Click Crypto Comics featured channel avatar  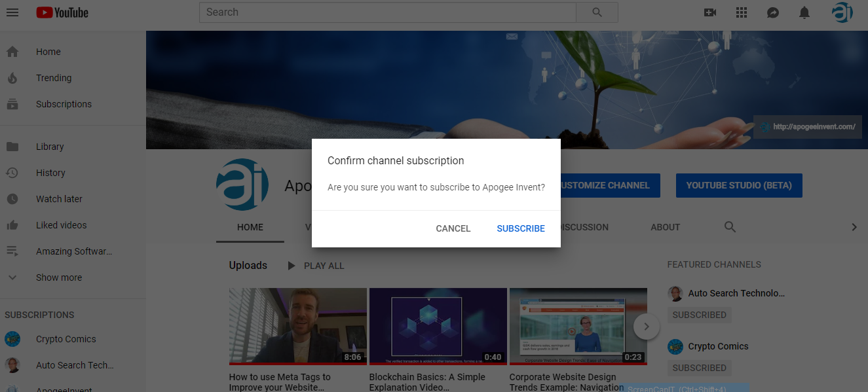coord(675,346)
